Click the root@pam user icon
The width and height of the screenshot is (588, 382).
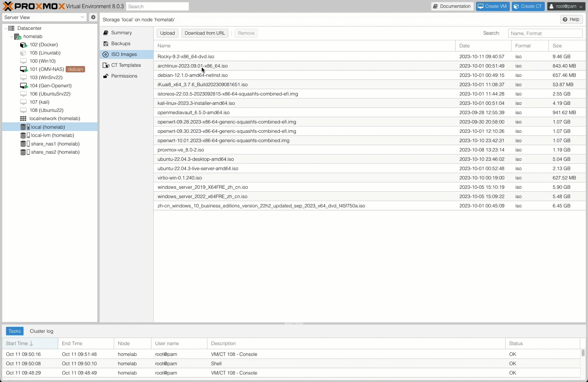[x=551, y=6]
